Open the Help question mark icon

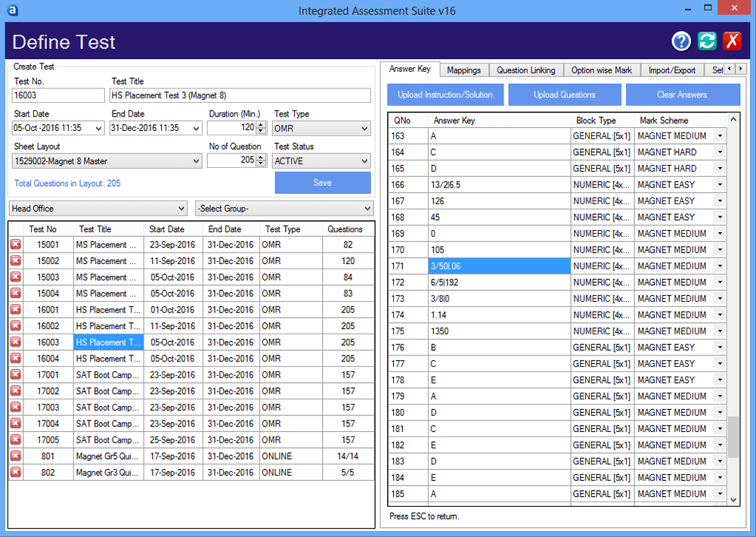point(681,42)
